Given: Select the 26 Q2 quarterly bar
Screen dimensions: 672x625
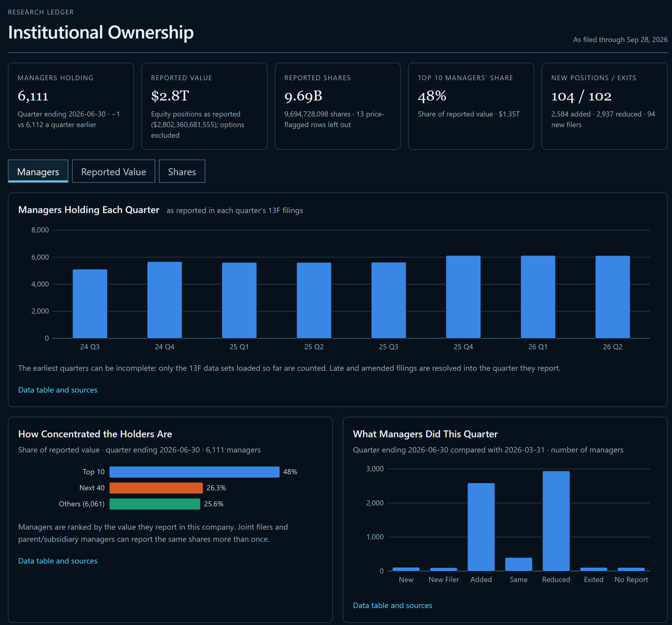Looking at the screenshot, I should pyautogui.click(x=613, y=297).
